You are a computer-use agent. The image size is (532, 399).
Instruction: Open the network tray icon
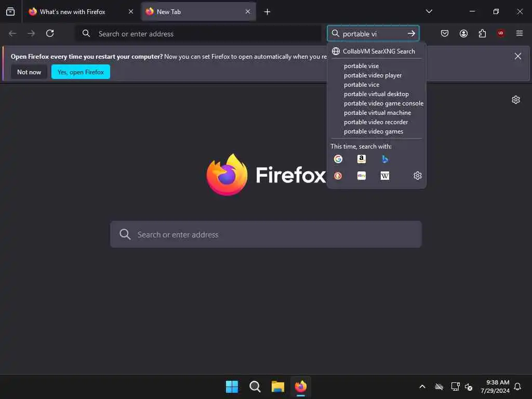click(455, 387)
